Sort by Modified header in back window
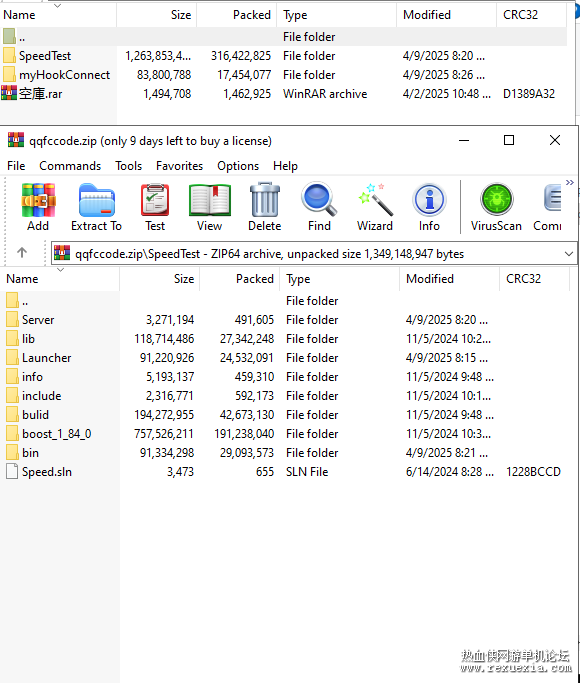 click(x=446, y=15)
